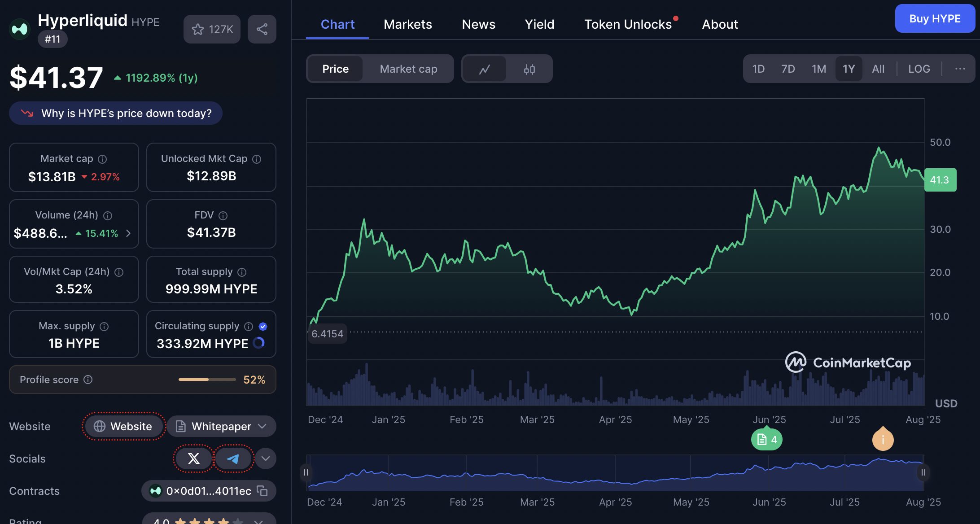The image size is (980, 524).
Task: Open the Telegram social link
Action: click(233, 458)
